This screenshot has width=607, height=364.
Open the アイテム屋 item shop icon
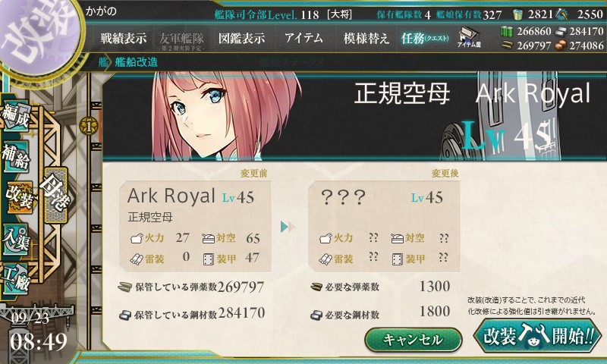pyautogui.click(x=469, y=37)
